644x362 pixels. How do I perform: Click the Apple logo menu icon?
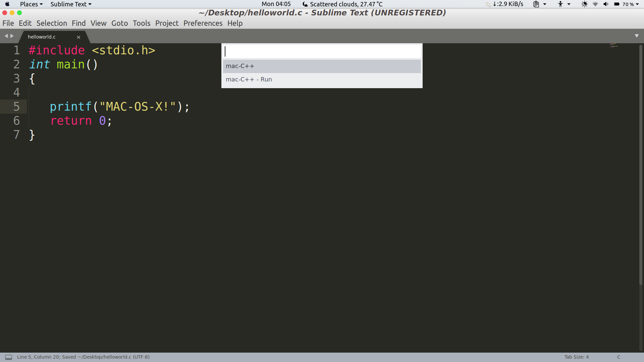pyautogui.click(x=7, y=4)
